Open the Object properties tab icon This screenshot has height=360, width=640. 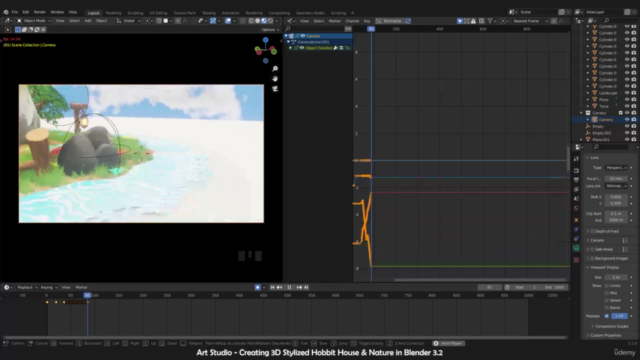576,220
